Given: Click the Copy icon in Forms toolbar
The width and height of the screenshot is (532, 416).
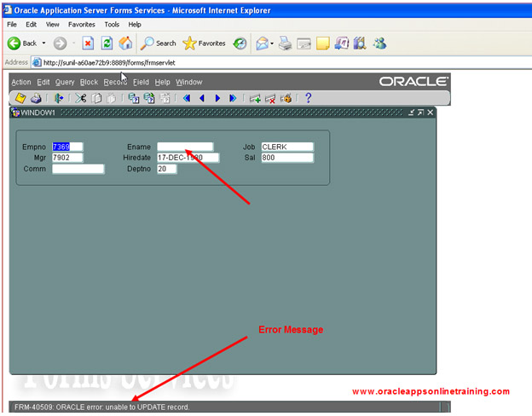Looking at the screenshot, I should point(96,98).
